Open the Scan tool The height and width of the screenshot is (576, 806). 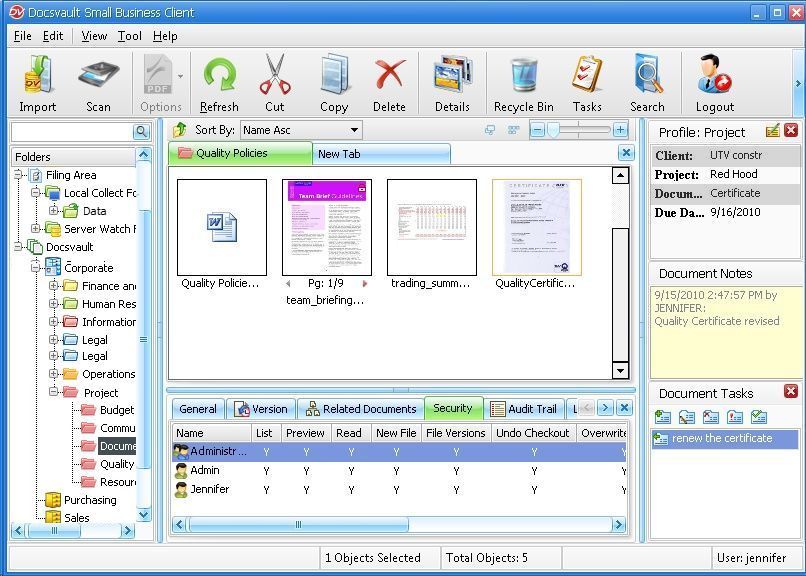tap(98, 84)
